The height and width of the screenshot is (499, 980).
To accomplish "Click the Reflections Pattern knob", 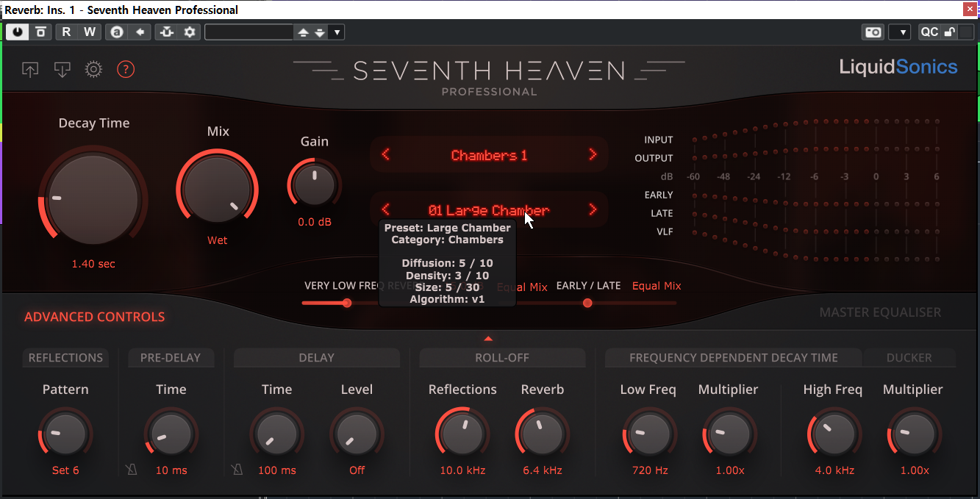I will 65,434.
